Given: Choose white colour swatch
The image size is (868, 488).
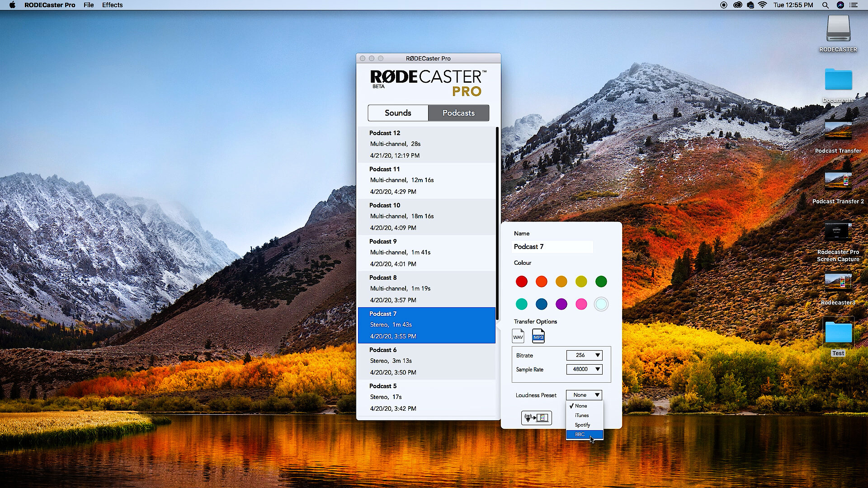Looking at the screenshot, I should tap(601, 304).
